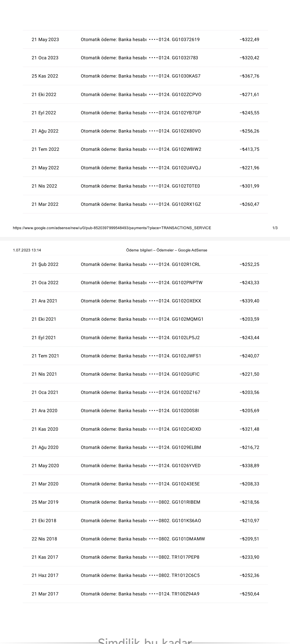This screenshot has height=644, width=290.
Task: Open the 21 May 2023 payment row
Action: click(x=145, y=39)
